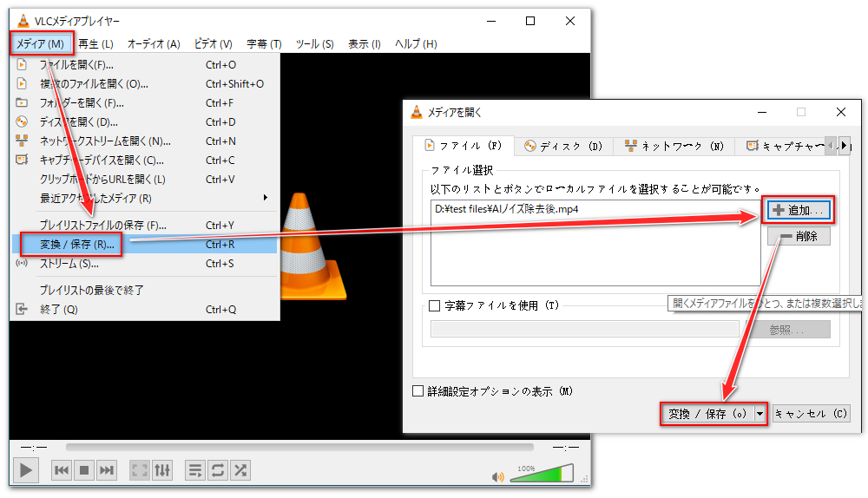Screen dimensions: 868x498
Task: Expand 最近アクセスしたメディア (R) submenu
Action: click(145, 198)
